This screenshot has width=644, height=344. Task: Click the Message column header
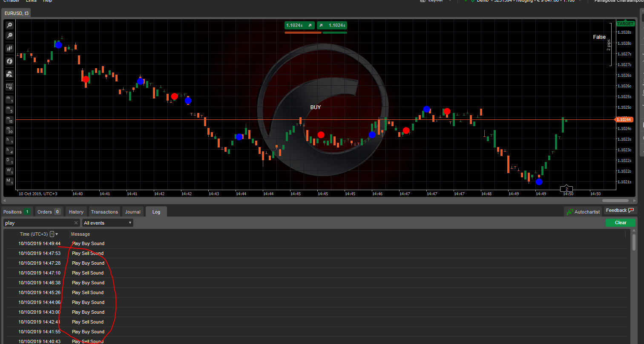pos(80,234)
